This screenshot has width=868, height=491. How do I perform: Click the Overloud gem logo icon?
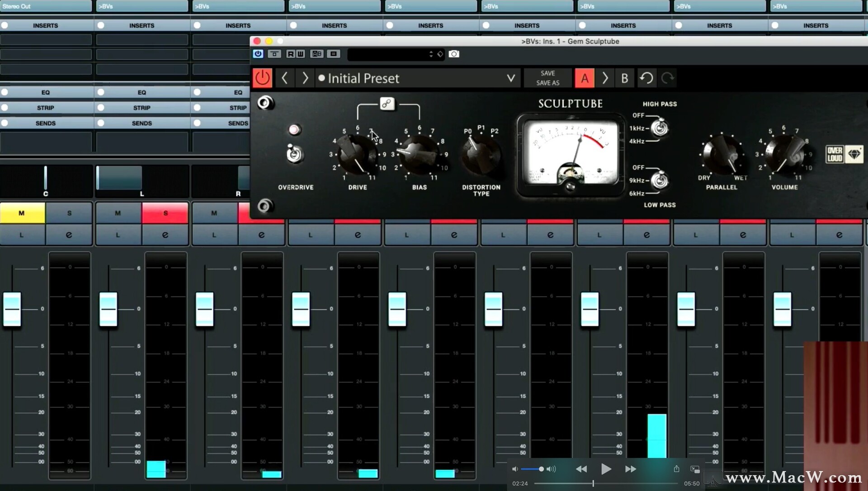[x=854, y=154]
